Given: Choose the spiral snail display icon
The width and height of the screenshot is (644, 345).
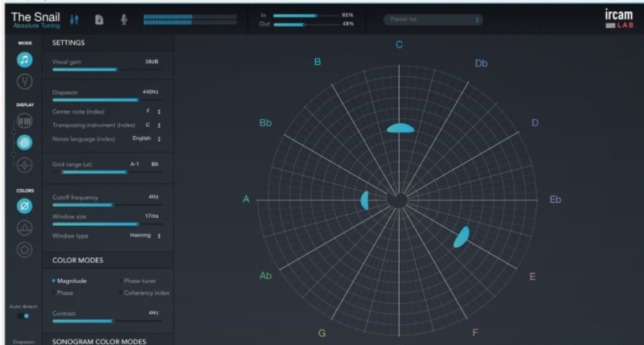Looking at the screenshot, I should [x=25, y=142].
